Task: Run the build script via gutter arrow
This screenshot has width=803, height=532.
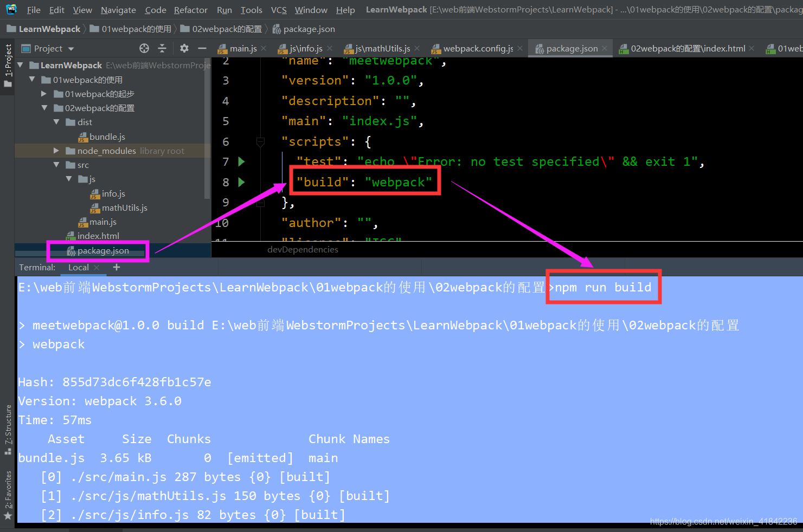Action: click(x=242, y=182)
